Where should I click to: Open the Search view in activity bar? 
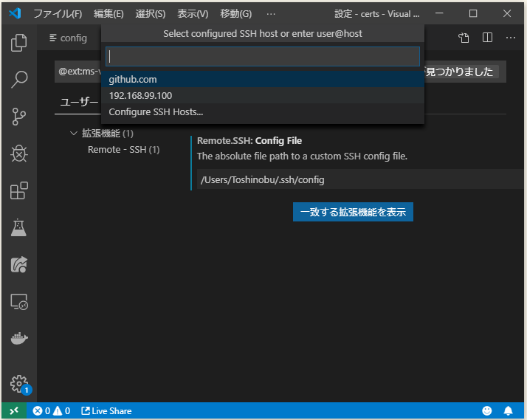pos(19,80)
